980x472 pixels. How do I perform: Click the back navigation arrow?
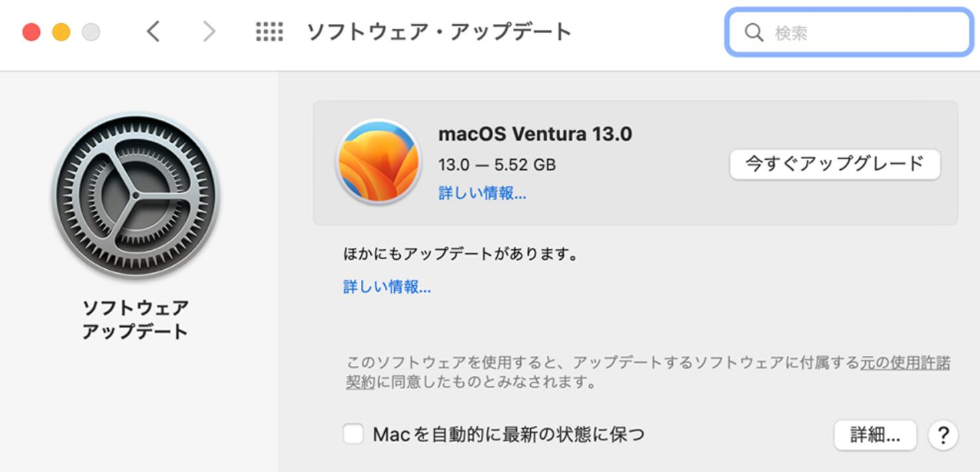153,32
